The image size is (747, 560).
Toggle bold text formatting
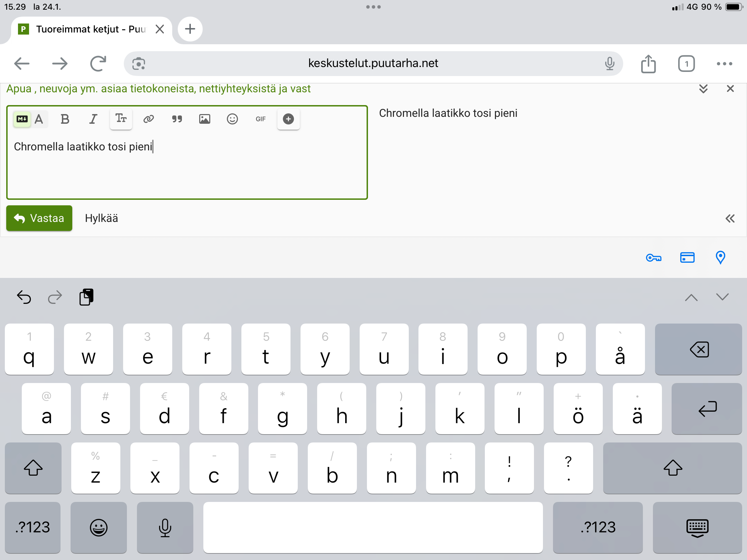point(65,119)
